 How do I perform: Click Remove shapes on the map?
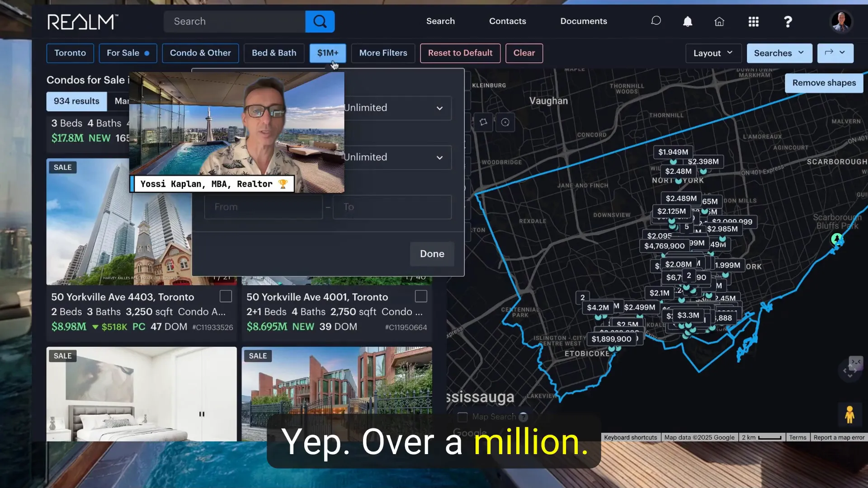point(824,83)
